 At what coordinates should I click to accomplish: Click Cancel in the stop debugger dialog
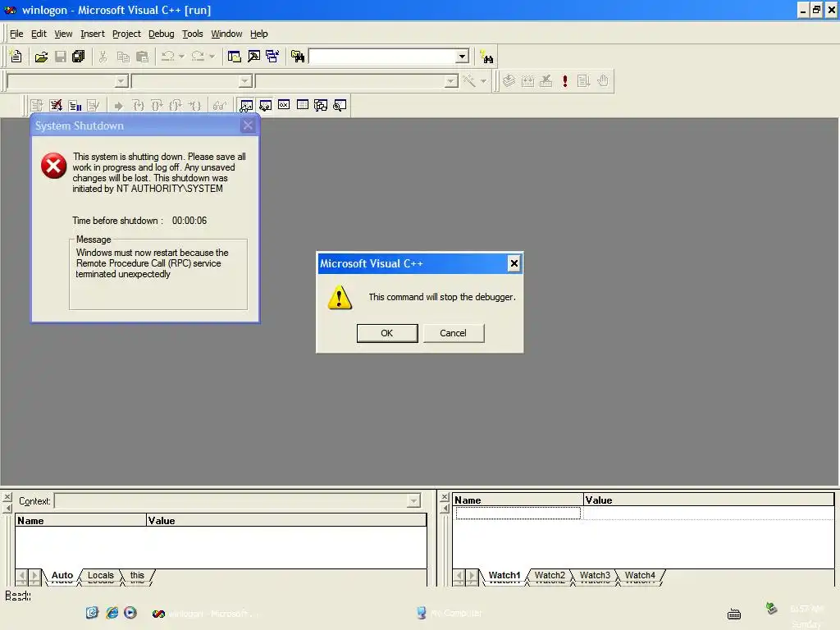[453, 333]
